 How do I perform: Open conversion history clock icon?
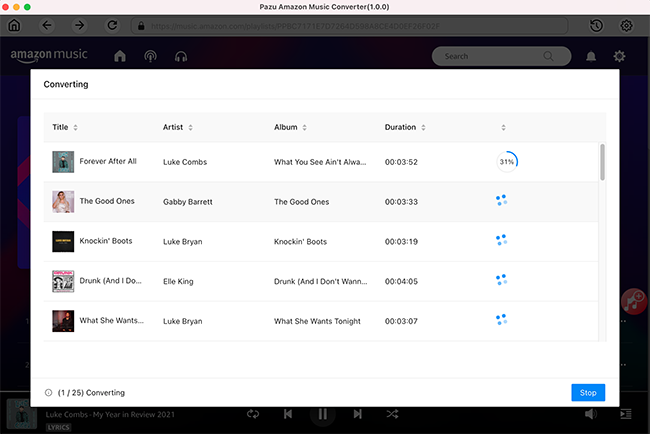coord(596,26)
